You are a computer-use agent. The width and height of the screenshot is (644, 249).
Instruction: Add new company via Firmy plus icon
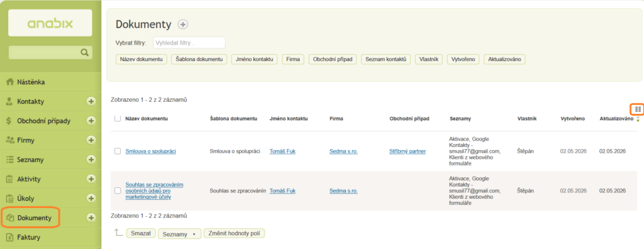click(x=91, y=140)
